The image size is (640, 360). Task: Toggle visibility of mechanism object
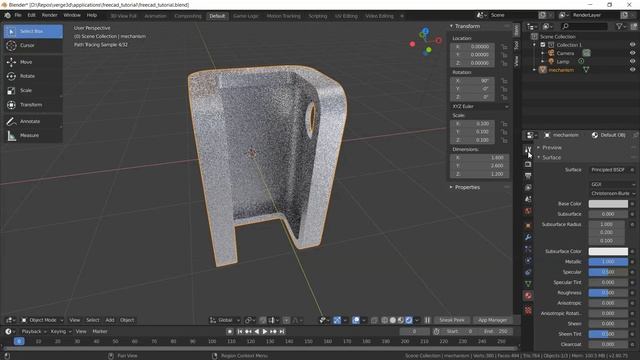pyautogui.click(x=632, y=70)
